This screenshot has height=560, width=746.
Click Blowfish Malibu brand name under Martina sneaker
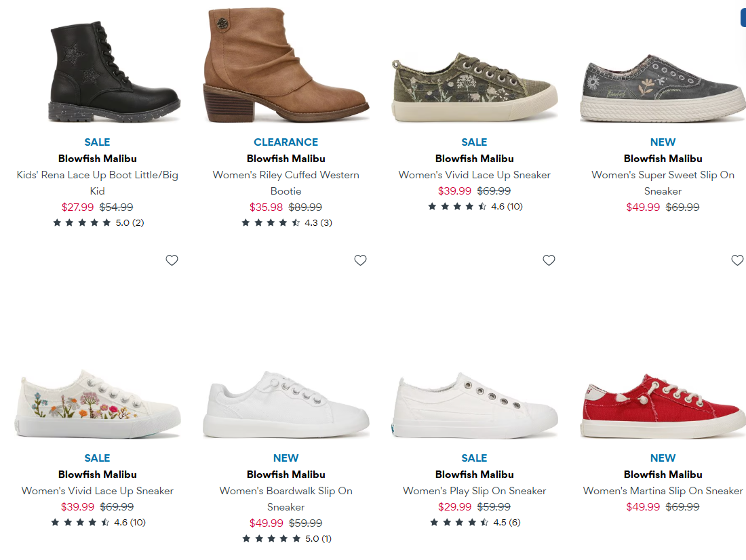pyautogui.click(x=663, y=474)
